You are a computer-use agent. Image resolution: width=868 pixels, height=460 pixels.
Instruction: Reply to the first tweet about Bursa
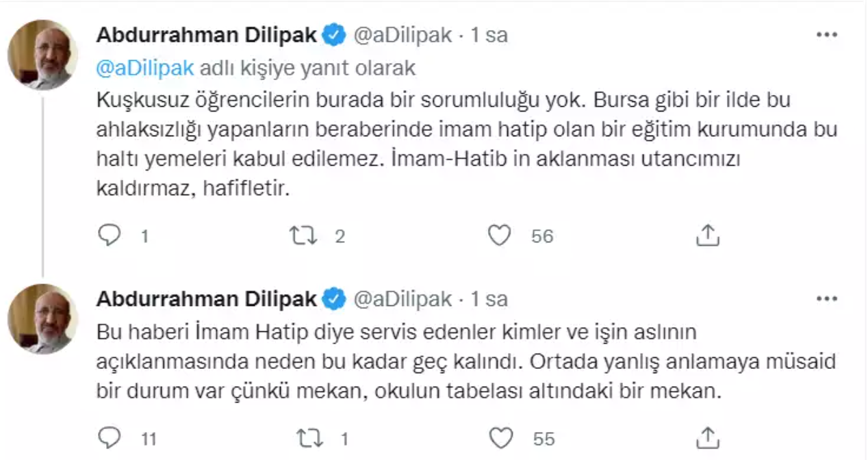[110, 236]
